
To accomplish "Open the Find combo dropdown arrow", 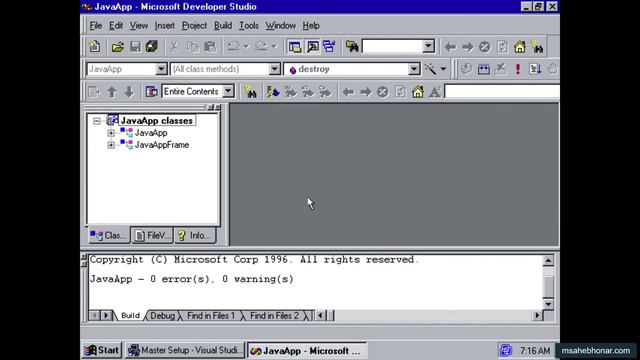I will [428, 47].
